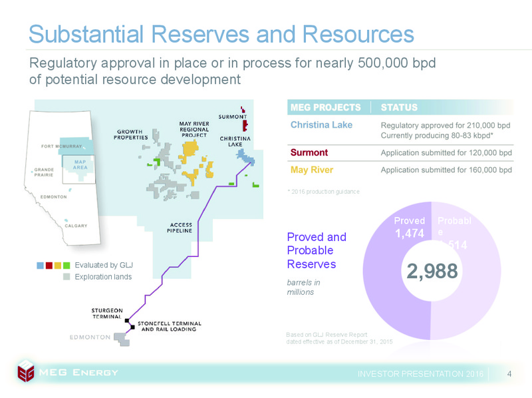Click the Sturgeon Terminal black square marker

(127, 321)
